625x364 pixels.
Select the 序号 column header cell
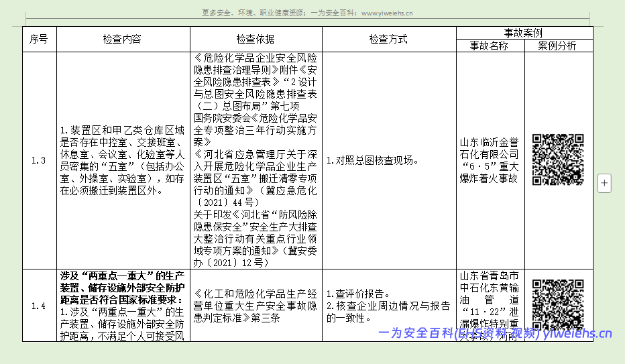click(39, 40)
